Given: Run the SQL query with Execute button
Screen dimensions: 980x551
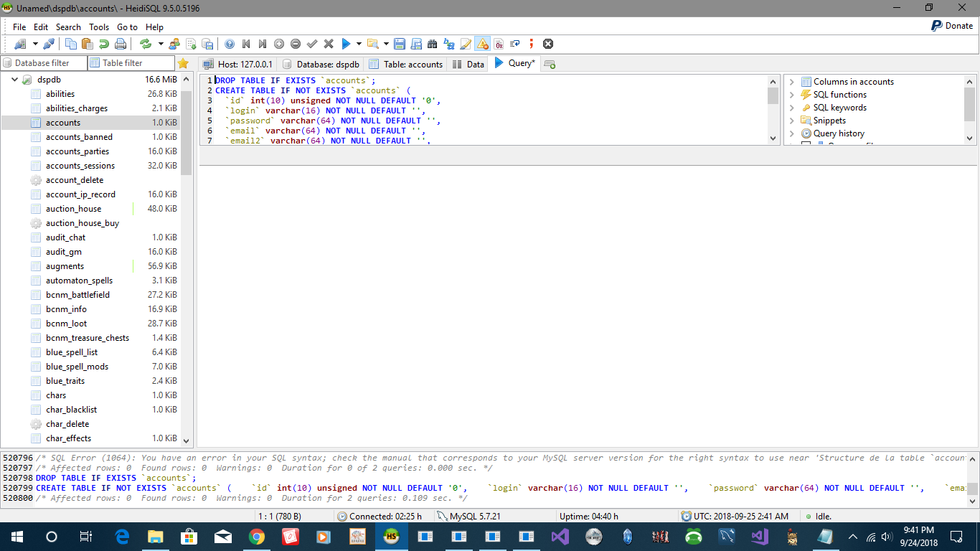Looking at the screenshot, I should [346, 44].
